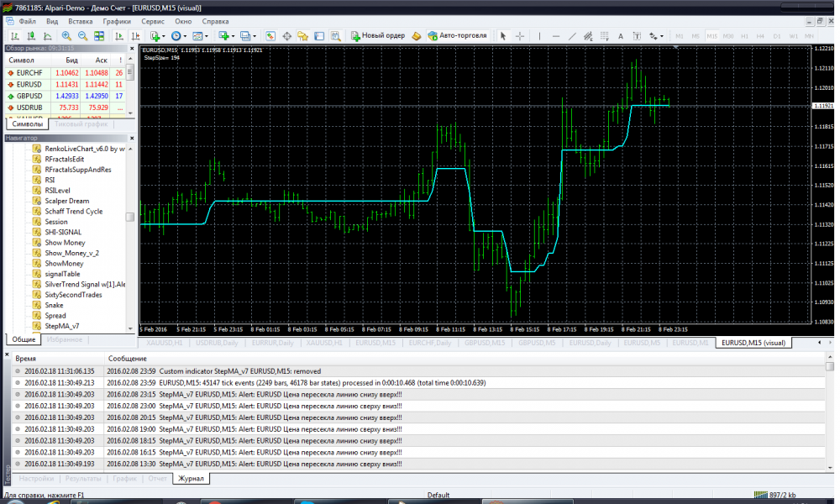Select the vertical line drawing tool

[538, 36]
